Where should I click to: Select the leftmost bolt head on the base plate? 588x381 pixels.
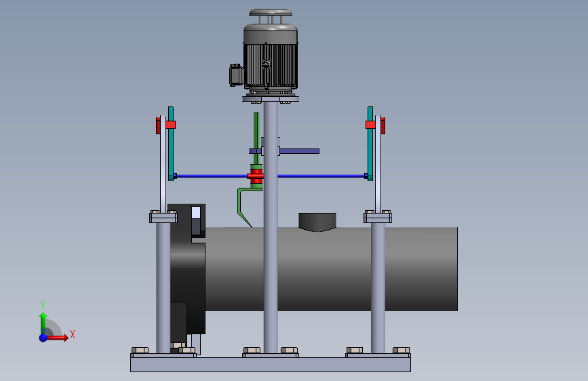pyautogui.click(x=140, y=350)
